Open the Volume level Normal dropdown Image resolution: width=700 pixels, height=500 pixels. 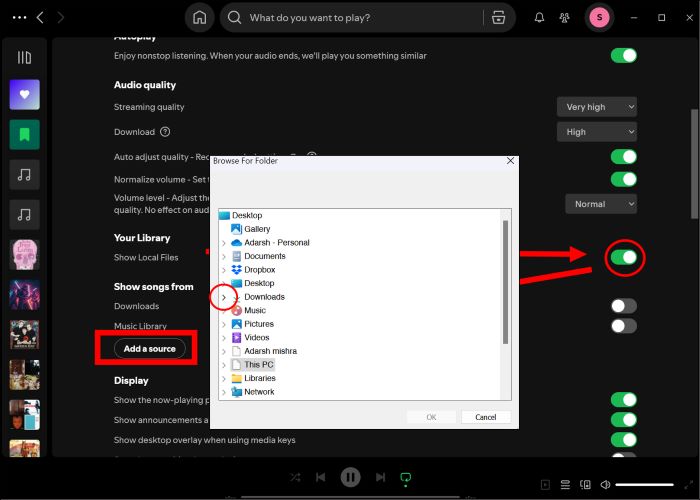coord(596,204)
